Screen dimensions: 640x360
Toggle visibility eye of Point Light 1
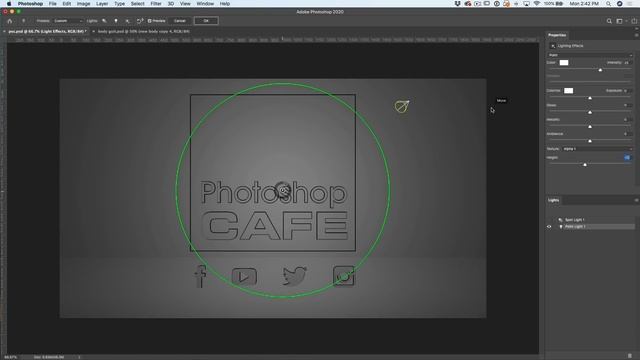coord(549,227)
